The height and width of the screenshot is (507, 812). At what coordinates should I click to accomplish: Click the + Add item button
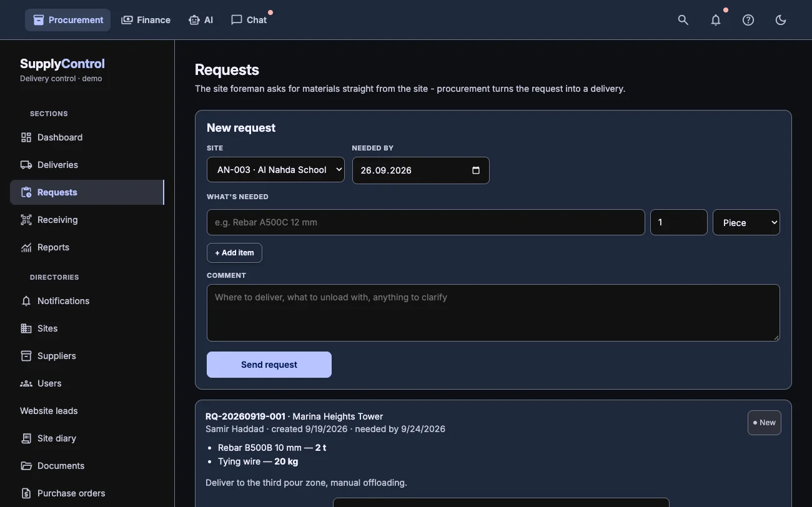[x=234, y=253]
